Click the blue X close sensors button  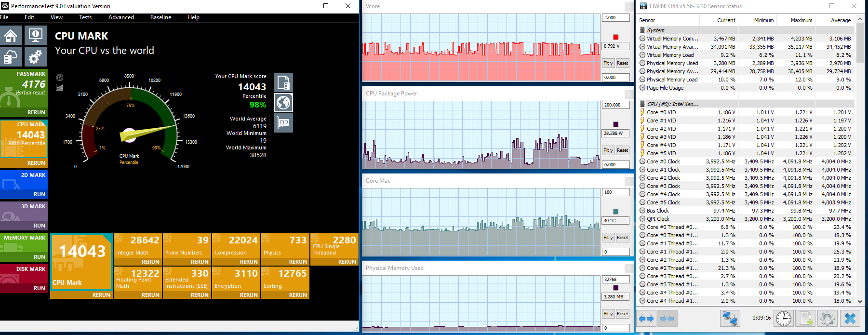coord(850,318)
